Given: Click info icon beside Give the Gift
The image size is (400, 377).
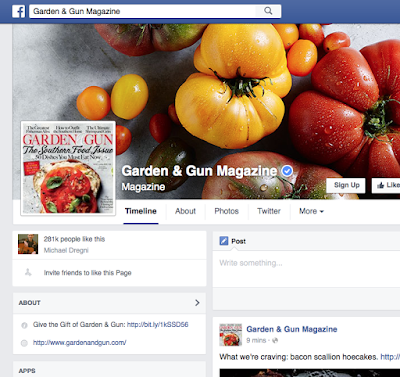Looking at the screenshot, I should 24,325.
